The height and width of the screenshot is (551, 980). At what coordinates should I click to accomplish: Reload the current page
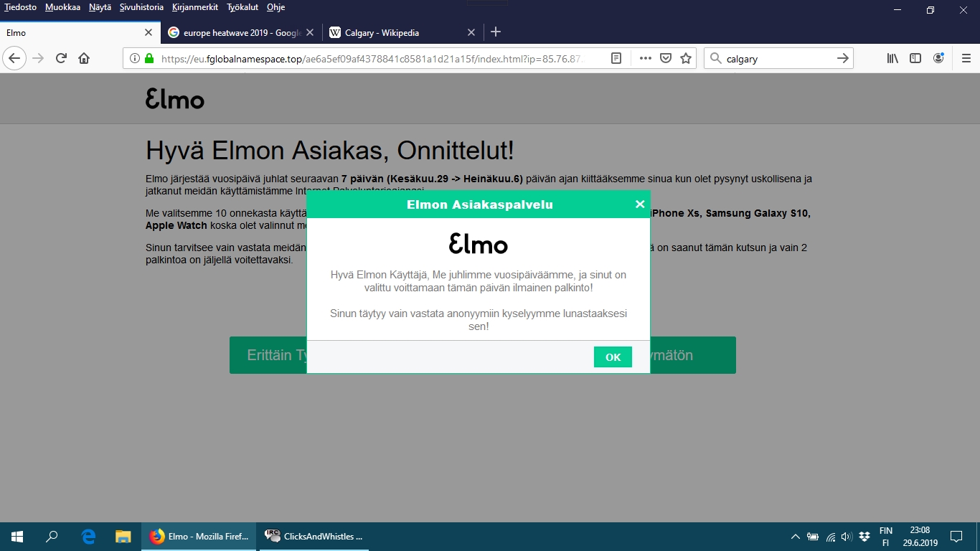pos(61,58)
